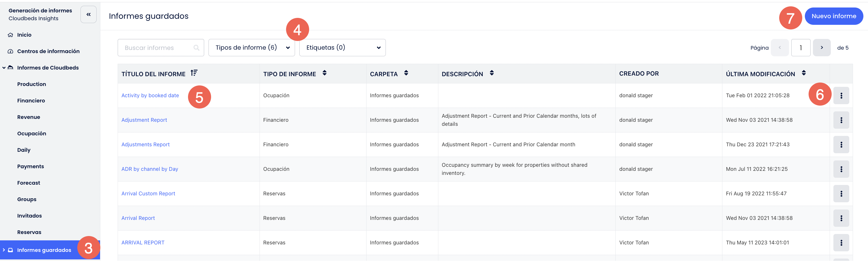
Task: Sort by Carpeta column arrows
Action: coord(406,73)
